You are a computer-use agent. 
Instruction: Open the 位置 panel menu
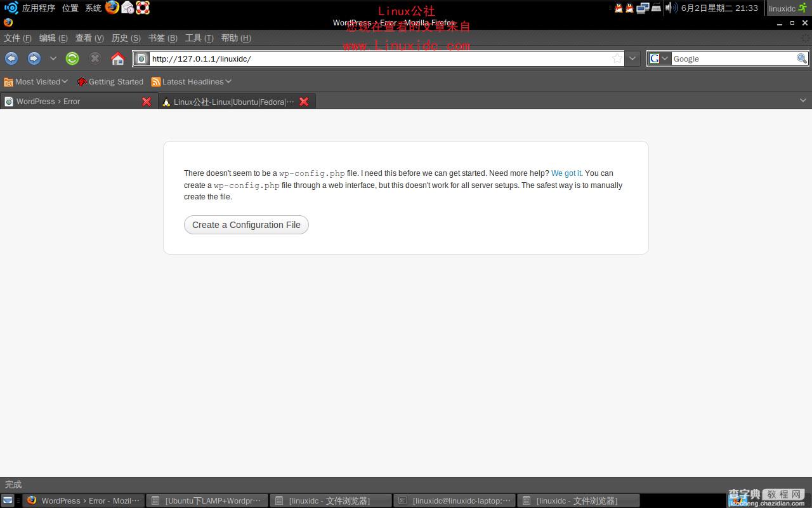click(70, 8)
